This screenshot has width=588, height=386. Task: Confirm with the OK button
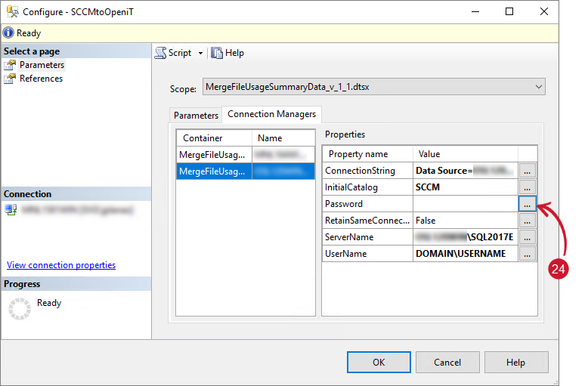tap(379, 363)
